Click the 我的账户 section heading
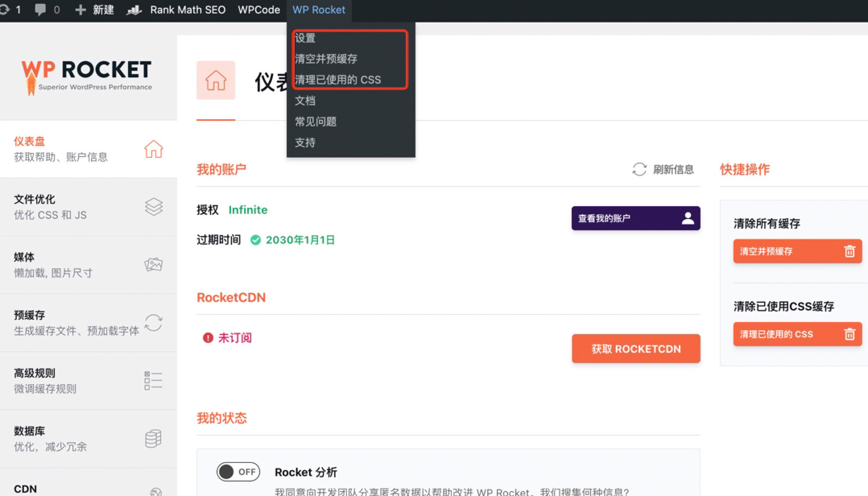868x496 pixels. click(x=221, y=169)
